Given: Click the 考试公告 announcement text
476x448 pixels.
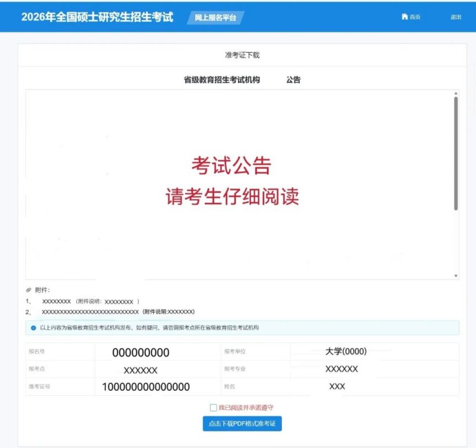Looking at the screenshot, I should [233, 163].
